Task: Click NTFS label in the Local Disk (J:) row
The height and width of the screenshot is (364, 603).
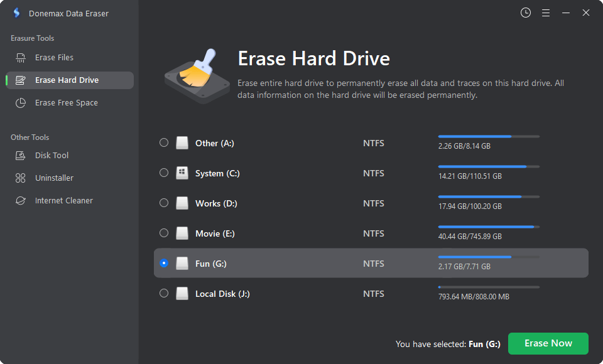Action: [x=373, y=294]
